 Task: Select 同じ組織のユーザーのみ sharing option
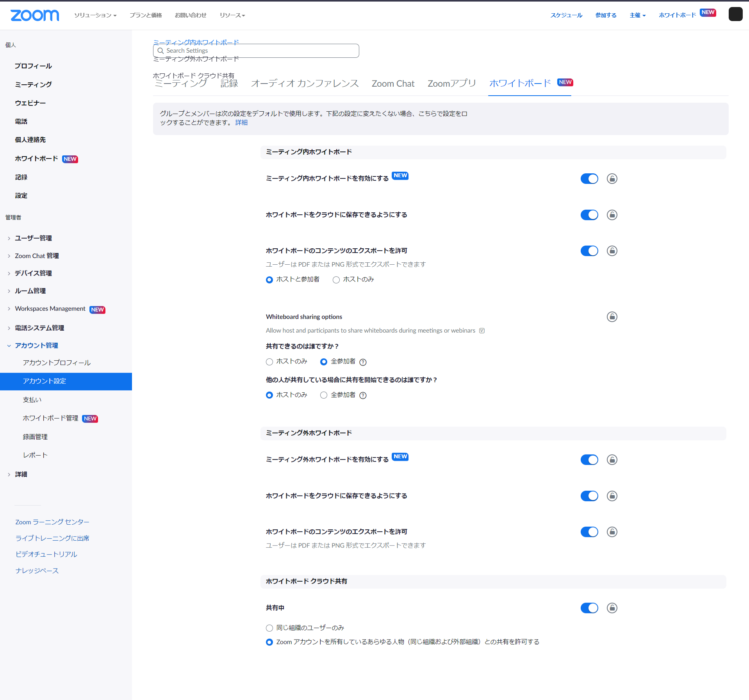tap(269, 628)
